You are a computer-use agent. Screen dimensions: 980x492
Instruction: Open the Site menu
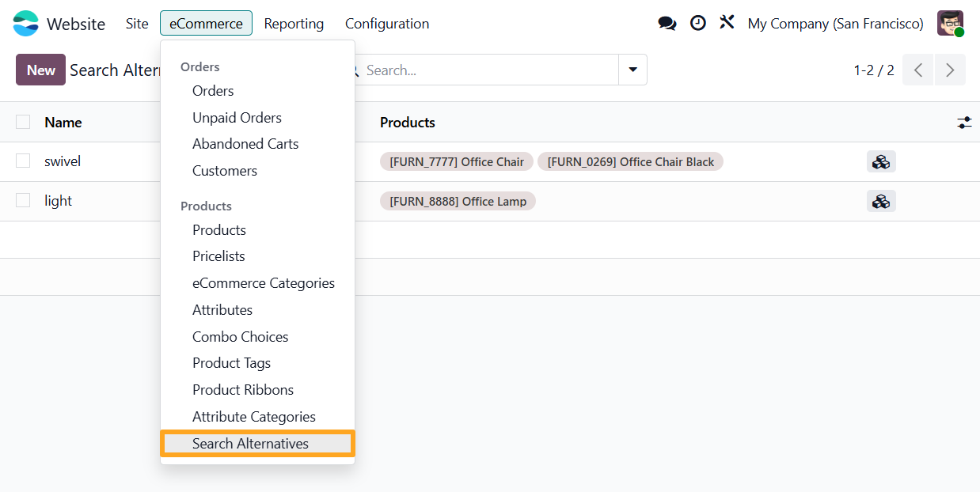[137, 24]
